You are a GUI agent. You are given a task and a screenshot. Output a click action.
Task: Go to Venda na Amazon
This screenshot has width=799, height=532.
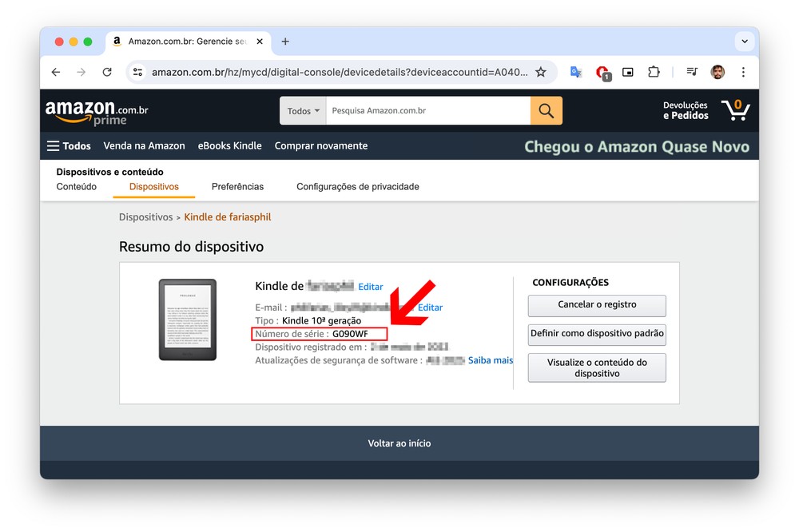pyautogui.click(x=144, y=145)
